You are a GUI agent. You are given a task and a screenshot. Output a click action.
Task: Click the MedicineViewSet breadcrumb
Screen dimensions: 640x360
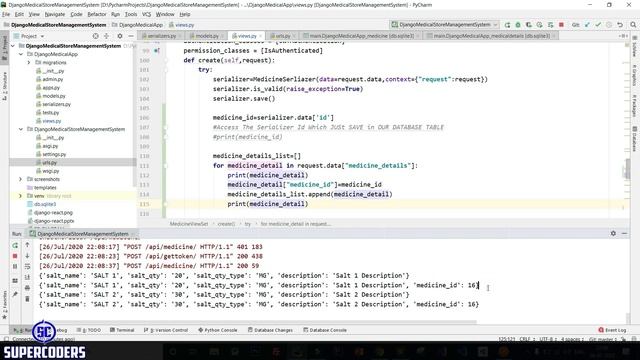pyautogui.click(x=189, y=224)
